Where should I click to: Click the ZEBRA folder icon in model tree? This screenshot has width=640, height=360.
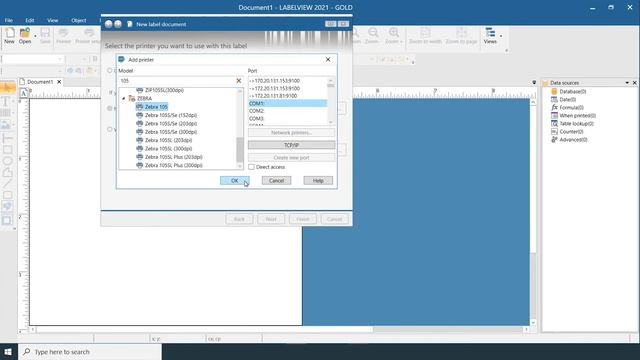131,98
